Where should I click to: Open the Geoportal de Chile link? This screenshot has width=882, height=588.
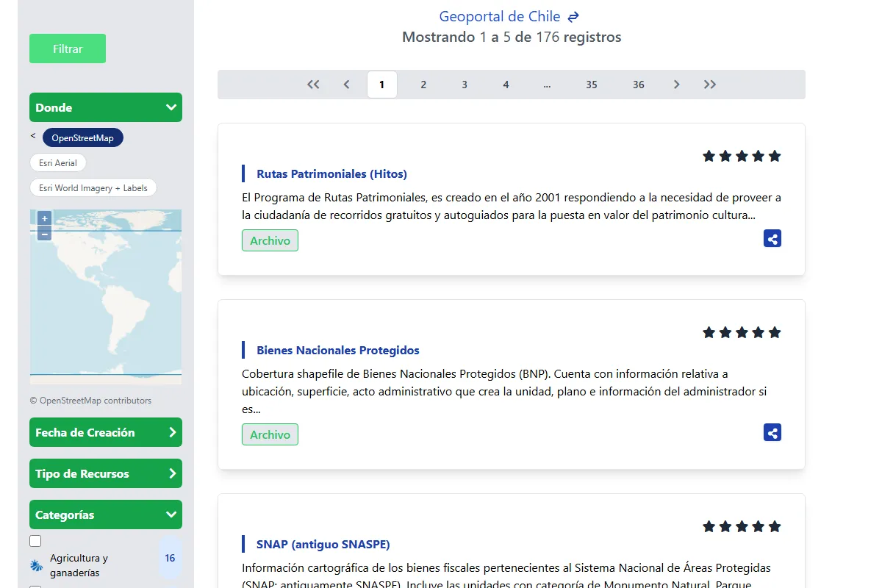pyautogui.click(x=500, y=16)
